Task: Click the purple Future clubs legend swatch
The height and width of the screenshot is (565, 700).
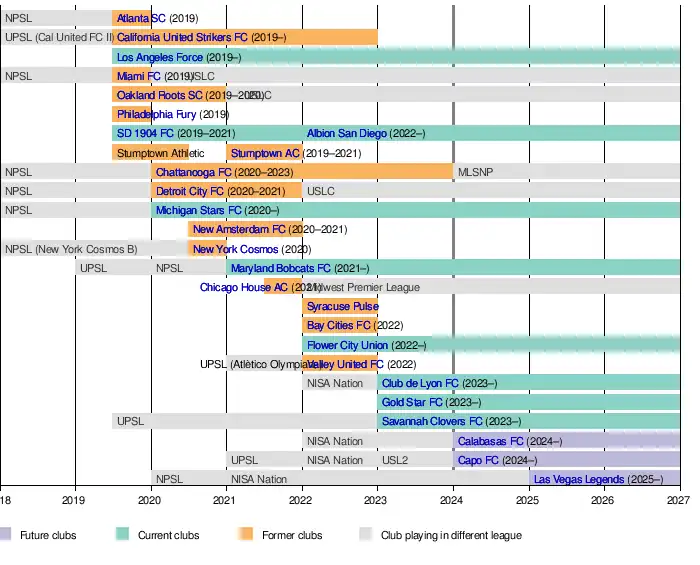Action: [x=5, y=535]
